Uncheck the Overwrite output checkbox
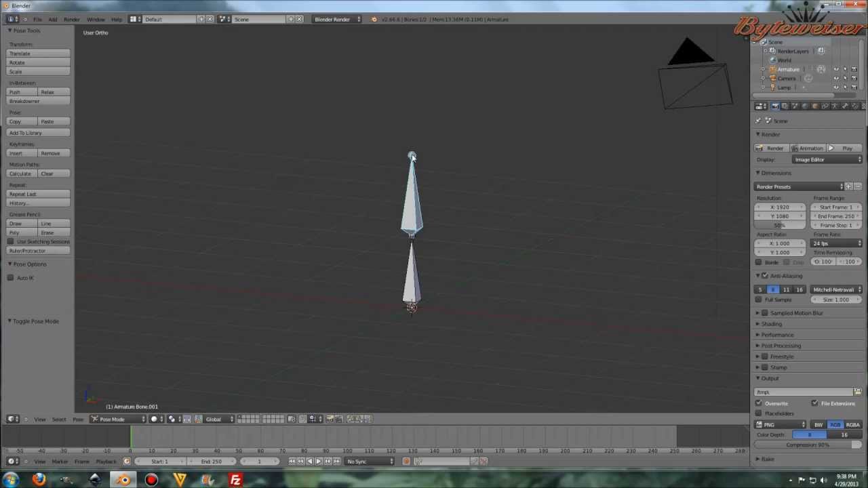The image size is (868, 488). click(x=759, y=404)
